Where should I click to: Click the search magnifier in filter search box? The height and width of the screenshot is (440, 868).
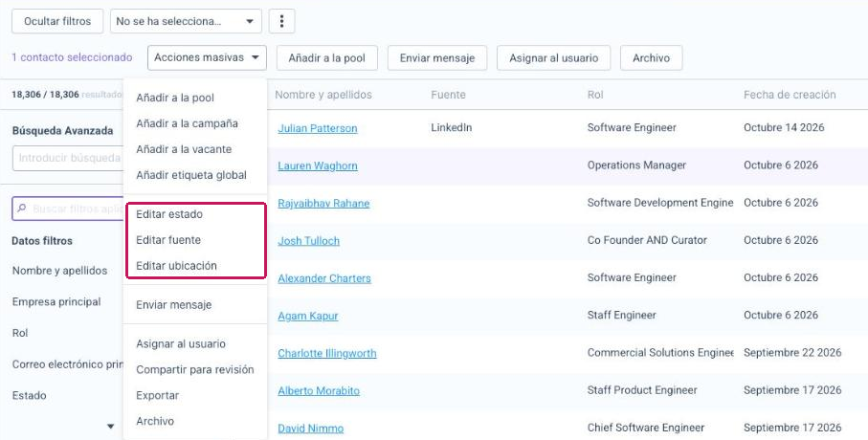(x=22, y=209)
